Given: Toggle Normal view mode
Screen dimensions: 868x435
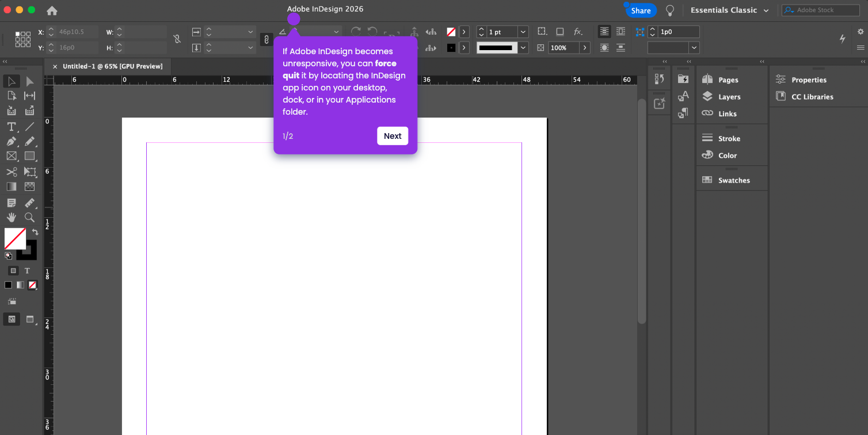Looking at the screenshot, I should 12,319.
